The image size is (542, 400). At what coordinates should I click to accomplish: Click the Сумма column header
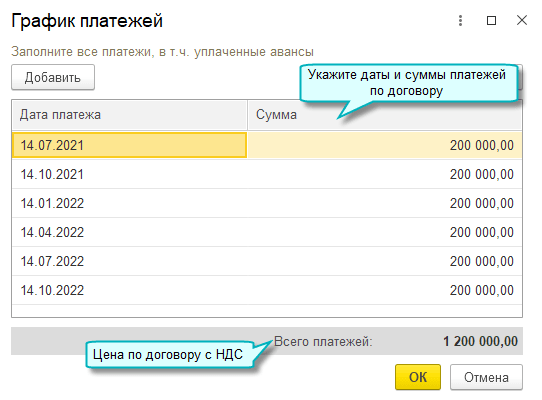click(x=384, y=115)
